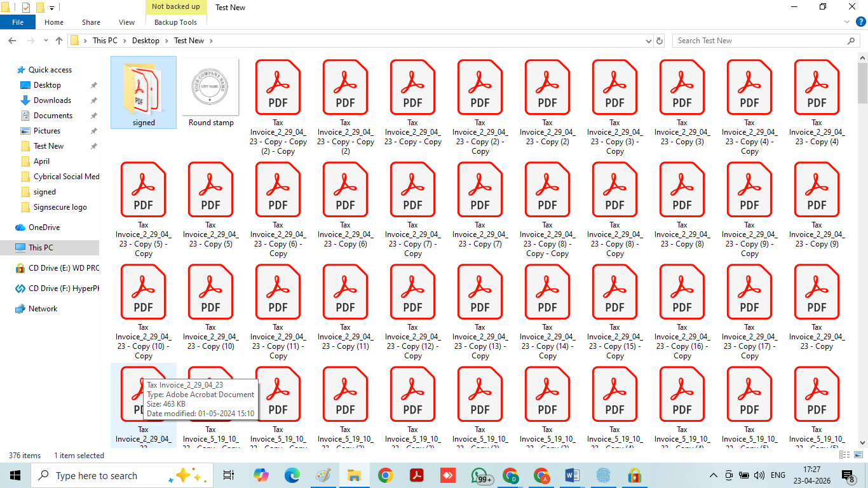Open Adobe Acrobat from the taskbar
Viewport: 868px width, 488px height.
(x=417, y=475)
